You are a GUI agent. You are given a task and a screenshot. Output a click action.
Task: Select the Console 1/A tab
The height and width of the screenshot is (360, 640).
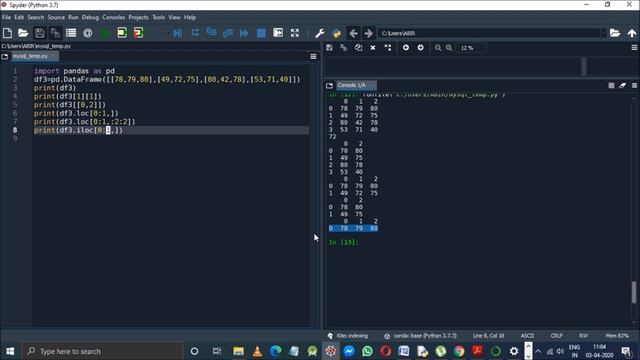pos(356,85)
